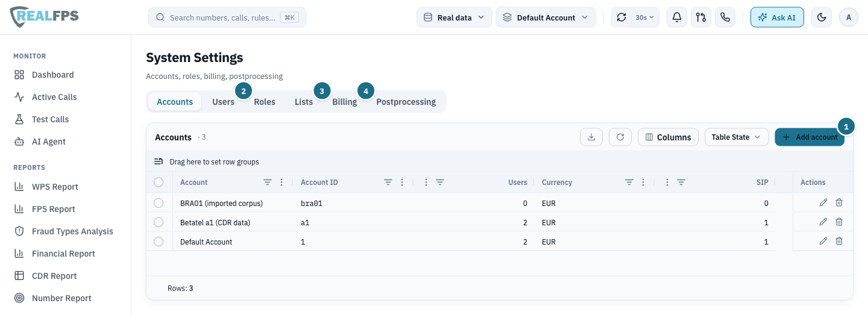Open the three-dot menu of the Currency column
The image size is (868, 315).
click(643, 182)
